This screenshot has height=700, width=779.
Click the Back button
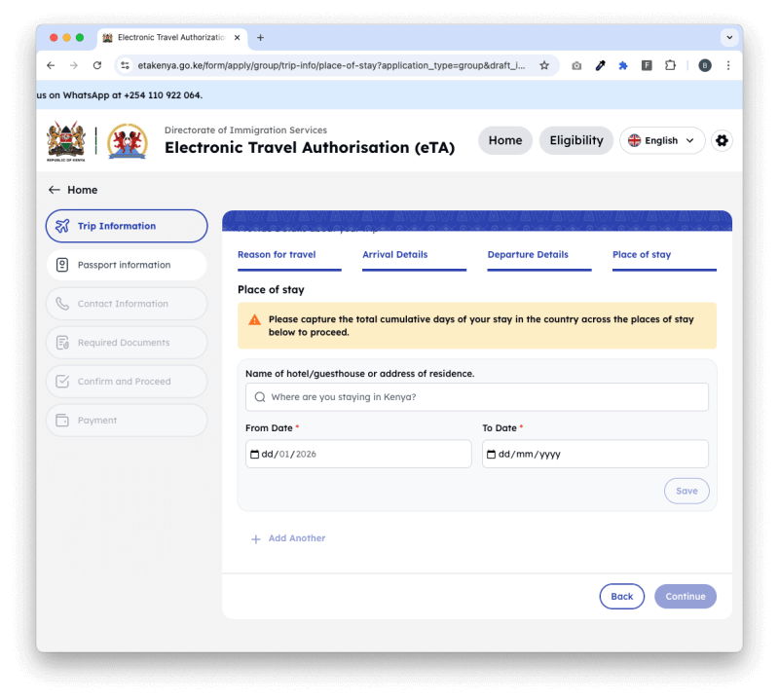point(621,596)
